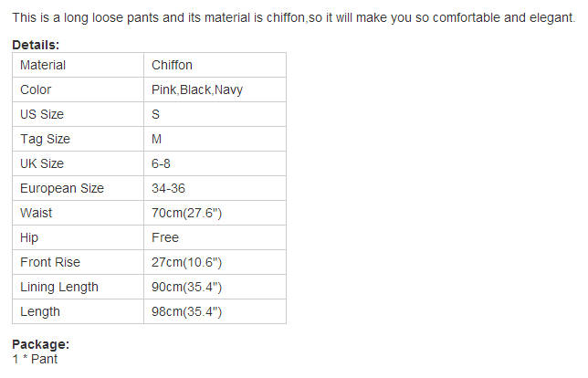
Task: Click the 'Hip' label cell
Action: [29, 237]
